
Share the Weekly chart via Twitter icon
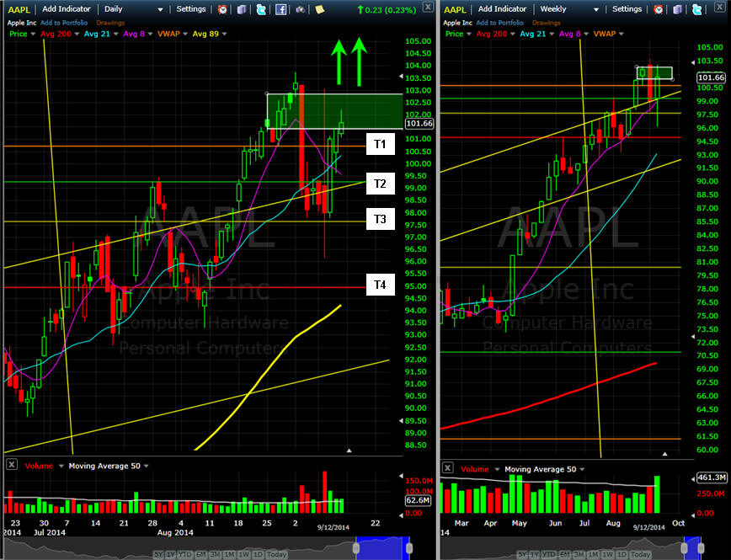pos(697,9)
